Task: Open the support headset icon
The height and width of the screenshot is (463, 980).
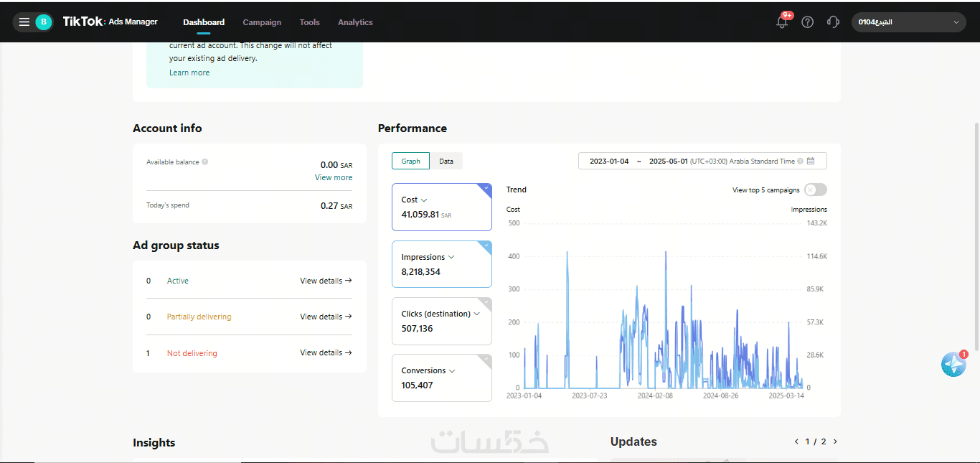Action: click(833, 22)
